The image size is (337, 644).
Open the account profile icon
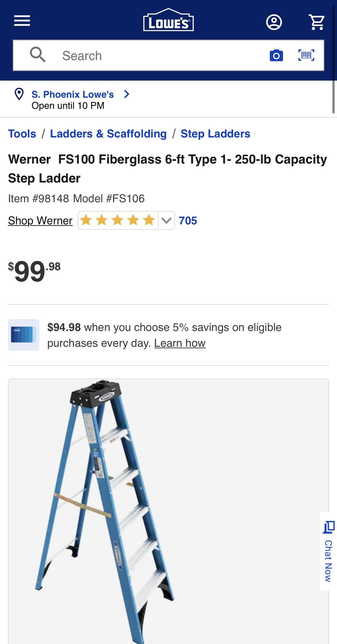pyautogui.click(x=274, y=22)
